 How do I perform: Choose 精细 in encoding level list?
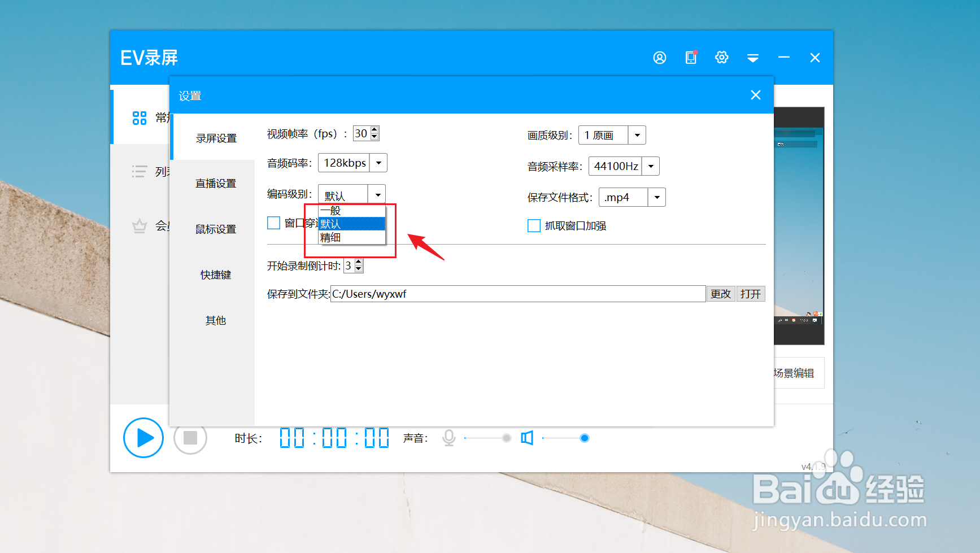(x=352, y=238)
